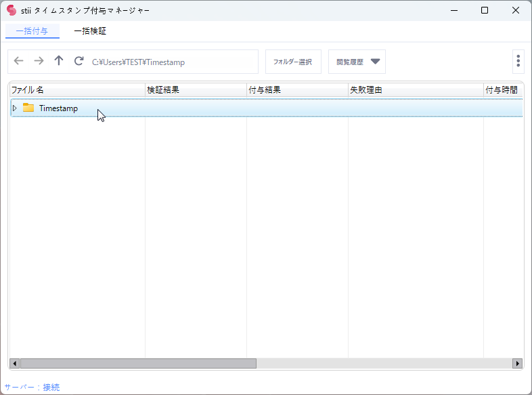
Task: Click the サーバー：接続 status link
Action: point(32,387)
